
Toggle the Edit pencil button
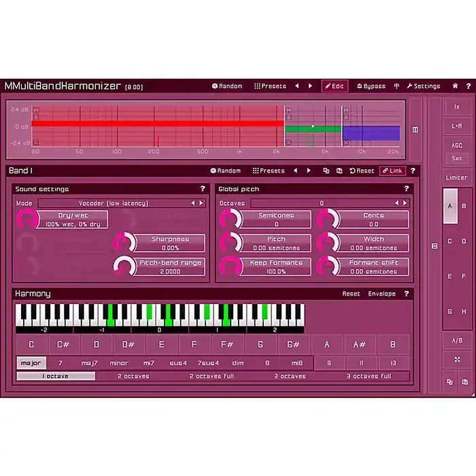coord(335,86)
